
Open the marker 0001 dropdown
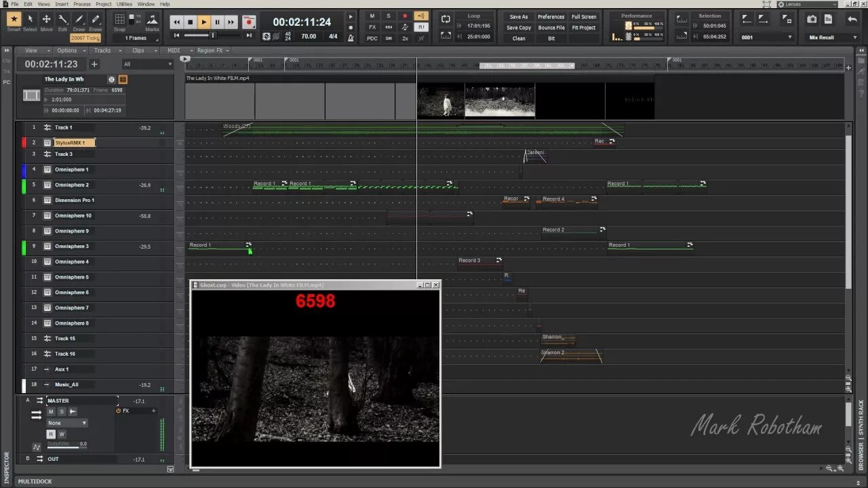[766, 38]
